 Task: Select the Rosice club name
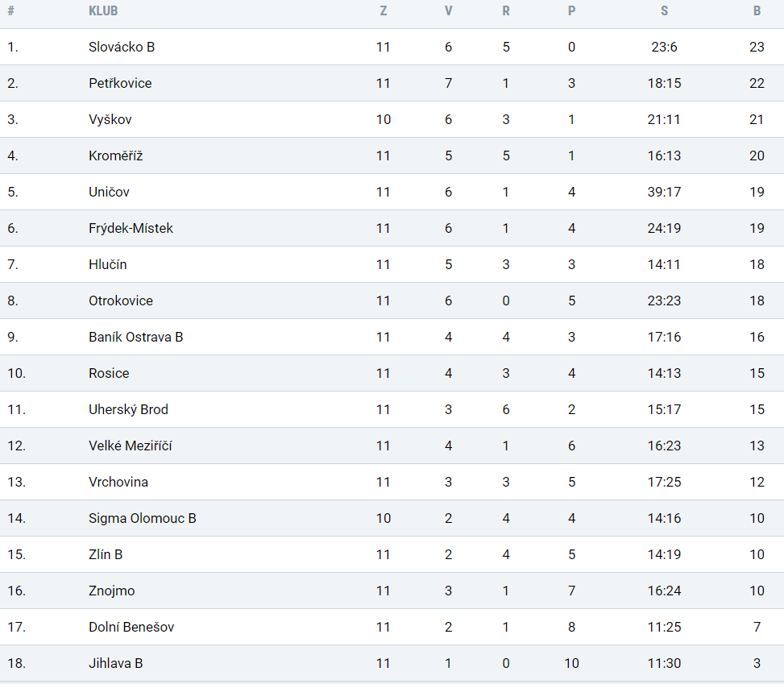coord(109,373)
